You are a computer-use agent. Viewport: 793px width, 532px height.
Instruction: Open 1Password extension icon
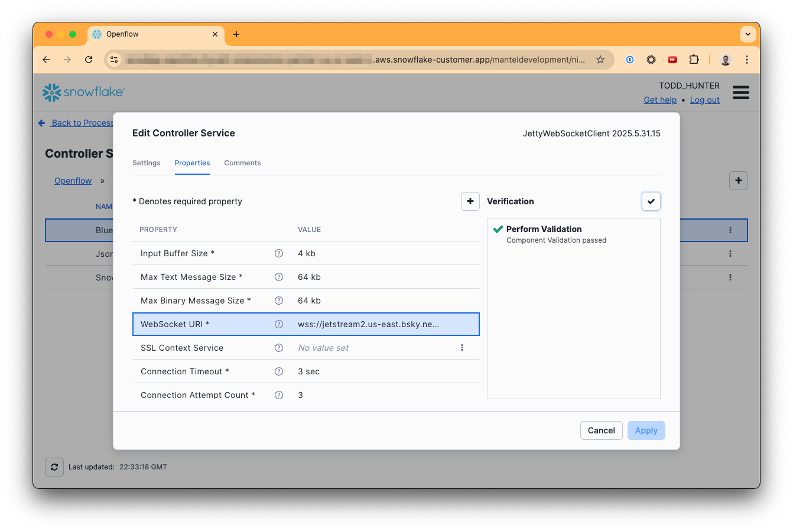tap(630, 60)
